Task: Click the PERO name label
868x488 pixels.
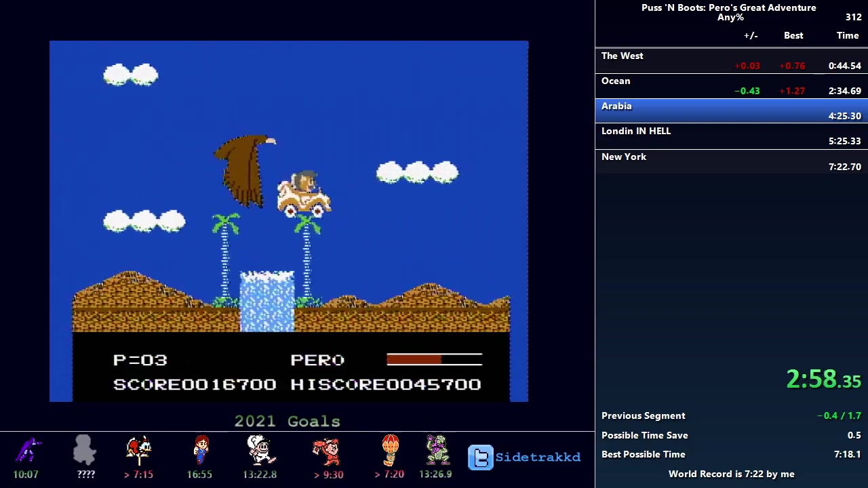Action: [x=317, y=360]
